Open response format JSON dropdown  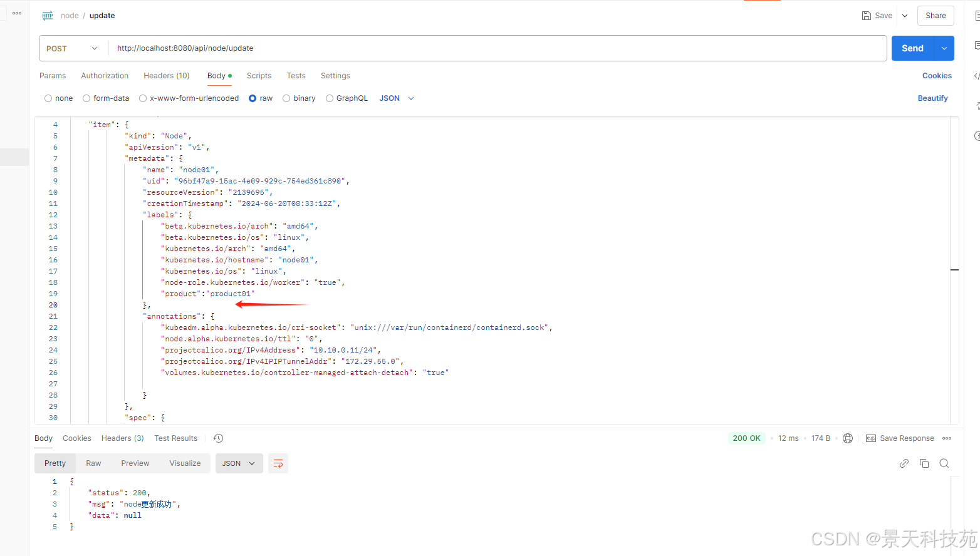click(x=239, y=463)
